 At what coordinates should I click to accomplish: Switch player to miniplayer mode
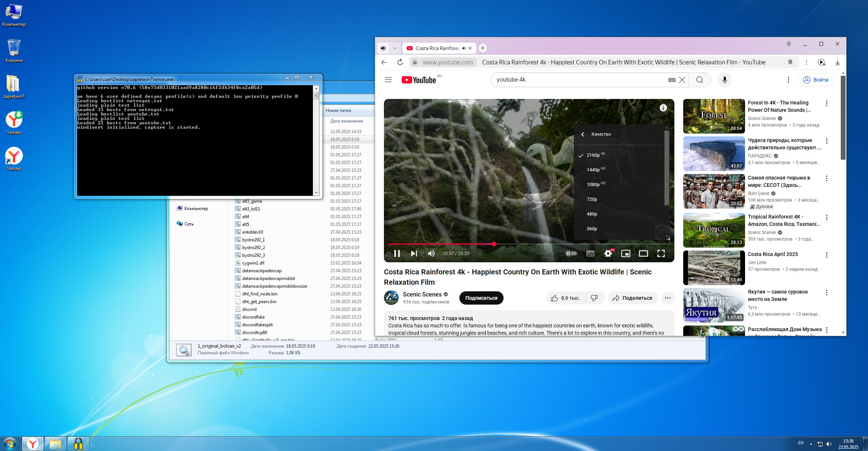(x=626, y=253)
